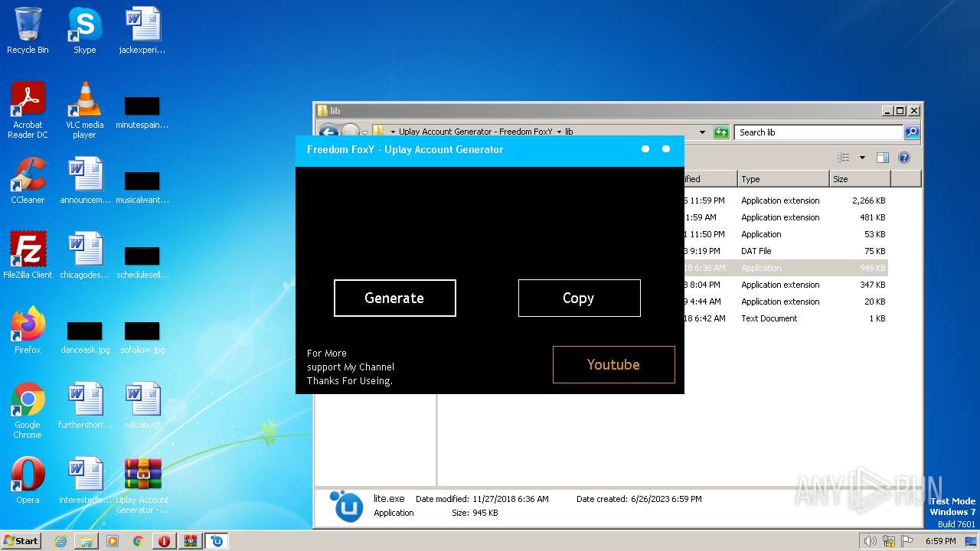
Task: Open Google Chrome desktop shortcut
Action: click(28, 410)
